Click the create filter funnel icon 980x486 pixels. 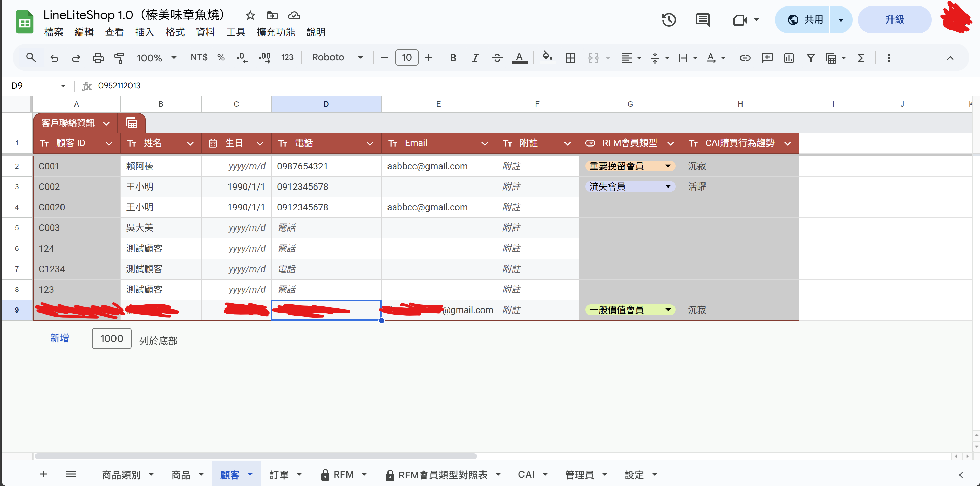coord(810,58)
